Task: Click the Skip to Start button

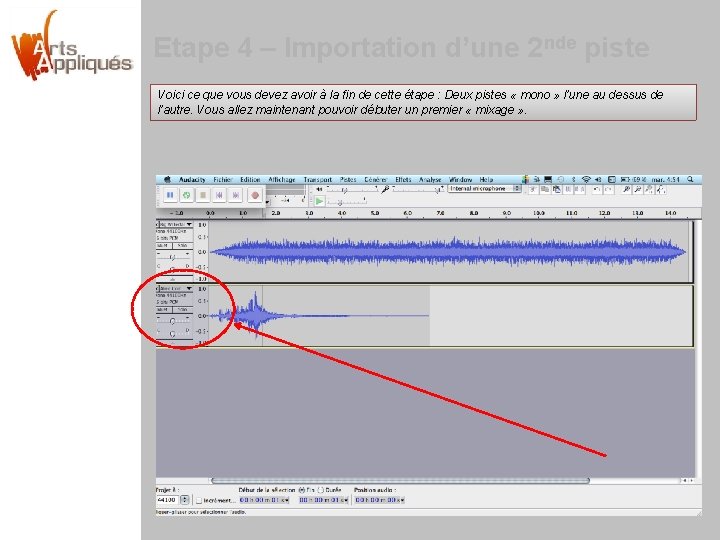Action: click(219, 195)
